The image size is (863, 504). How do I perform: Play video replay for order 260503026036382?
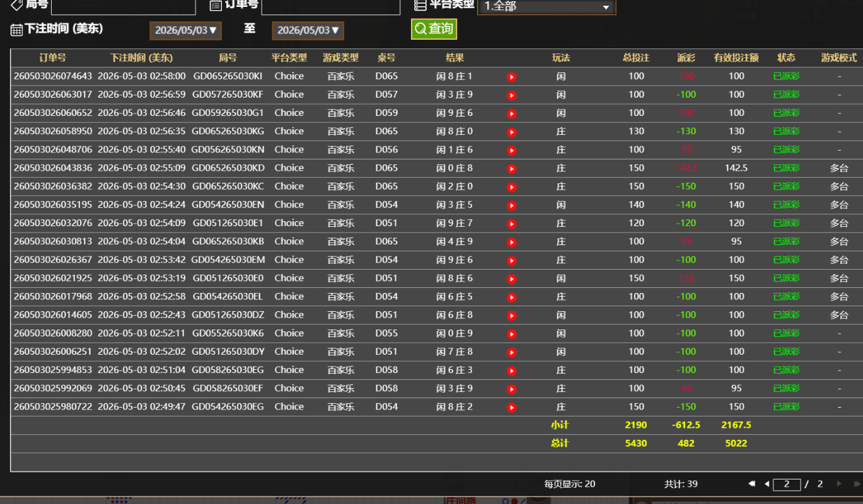511,187
